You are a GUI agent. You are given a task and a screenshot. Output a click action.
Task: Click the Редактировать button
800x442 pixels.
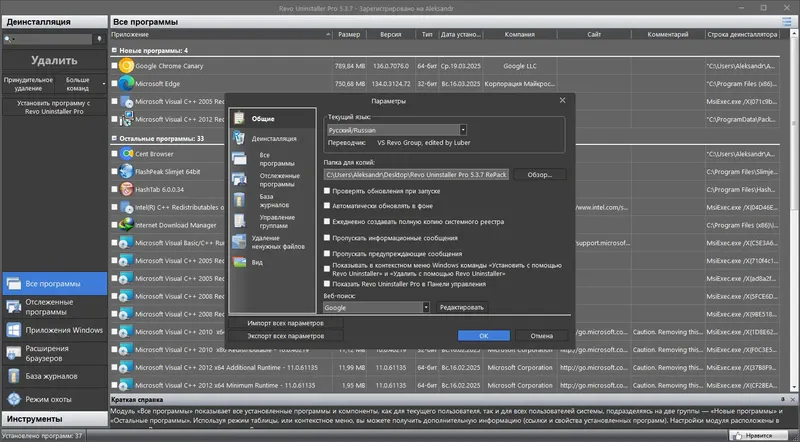[461, 307]
